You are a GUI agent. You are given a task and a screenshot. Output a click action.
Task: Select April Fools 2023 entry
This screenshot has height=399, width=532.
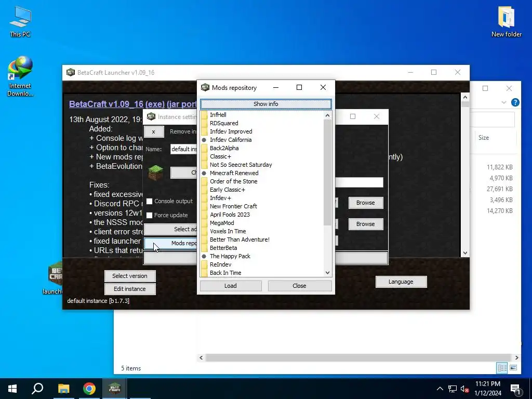[x=230, y=215]
